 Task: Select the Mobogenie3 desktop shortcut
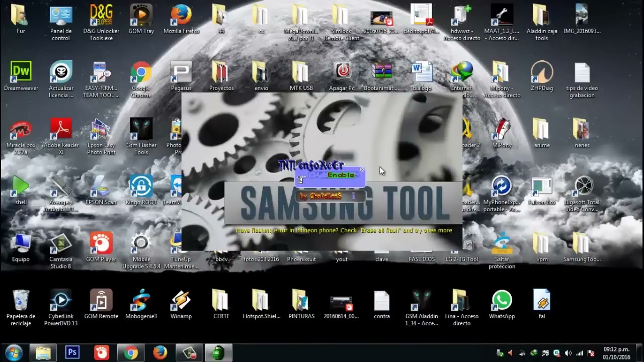click(141, 305)
